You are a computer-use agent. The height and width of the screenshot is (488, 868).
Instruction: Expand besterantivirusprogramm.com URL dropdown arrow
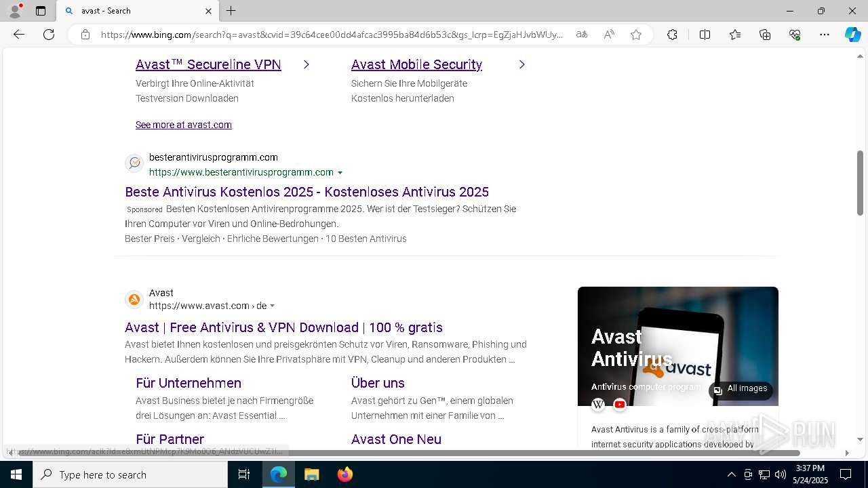[340, 173]
